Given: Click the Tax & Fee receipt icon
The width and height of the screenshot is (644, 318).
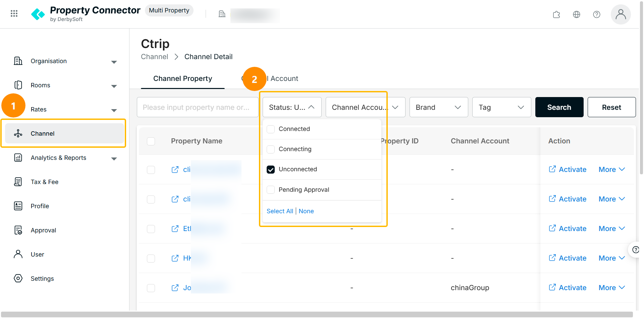Looking at the screenshot, I should click(x=18, y=182).
